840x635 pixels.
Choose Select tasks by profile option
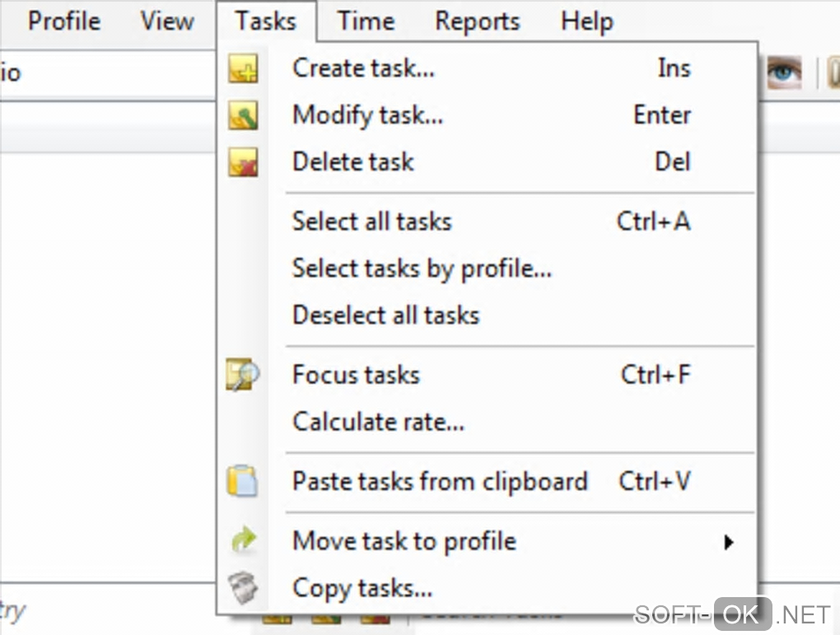(422, 268)
